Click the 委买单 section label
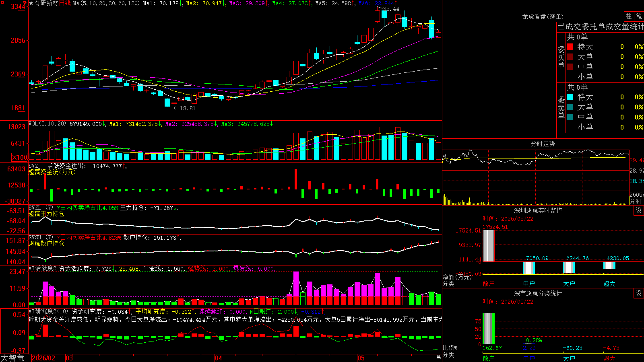This screenshot has width=644, height=362. coord(561,58)
